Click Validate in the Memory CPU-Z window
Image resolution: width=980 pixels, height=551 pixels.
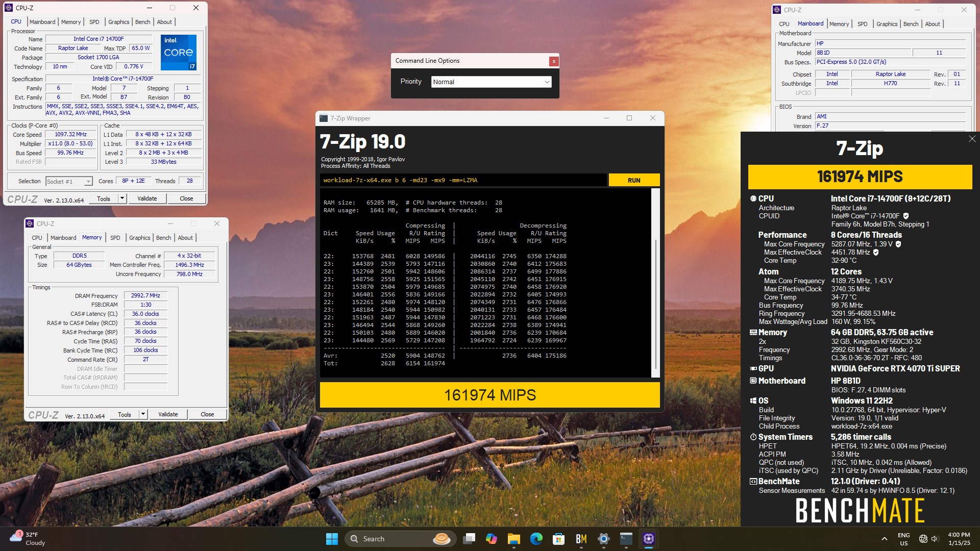[168, 414]
